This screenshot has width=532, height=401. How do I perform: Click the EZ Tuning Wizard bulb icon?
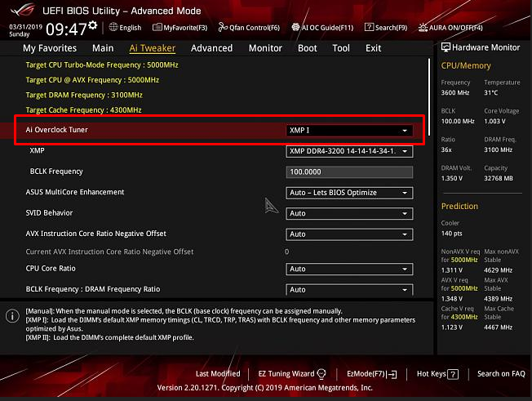coord(321,374)
